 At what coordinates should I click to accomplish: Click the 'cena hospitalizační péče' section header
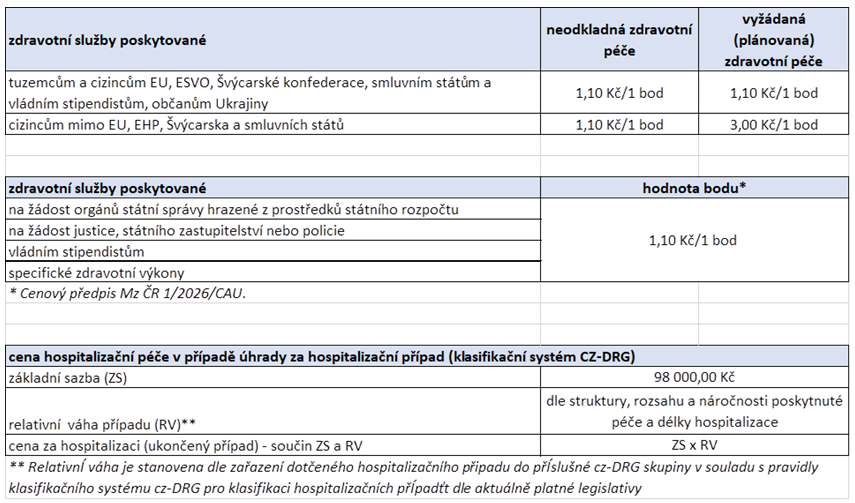(320, 356)
